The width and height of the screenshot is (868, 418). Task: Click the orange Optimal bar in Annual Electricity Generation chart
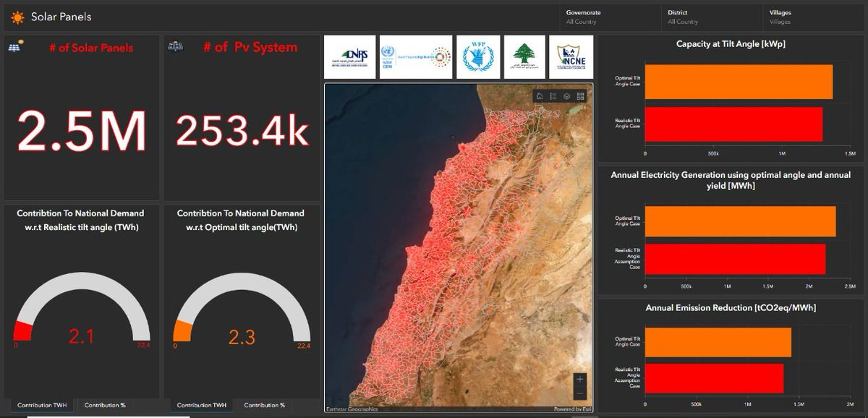tap(740, 221)
